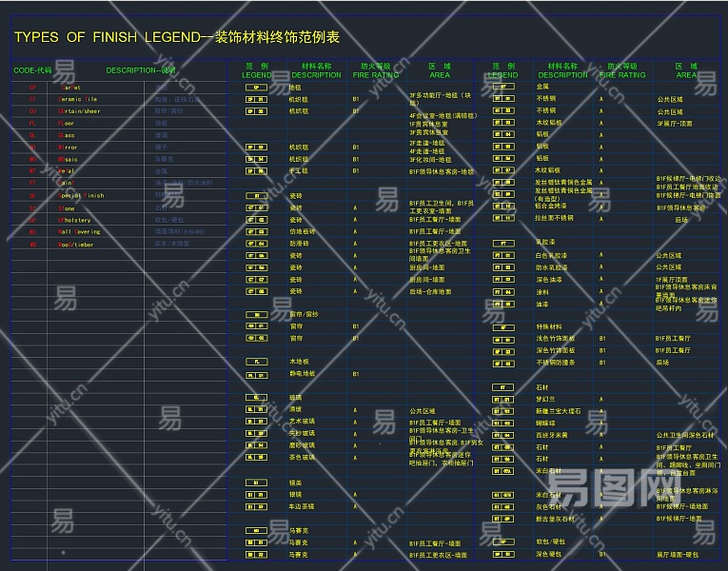Click the "FLoor" description cell
The image size is (728, 571).
click(x=66, y=123)
